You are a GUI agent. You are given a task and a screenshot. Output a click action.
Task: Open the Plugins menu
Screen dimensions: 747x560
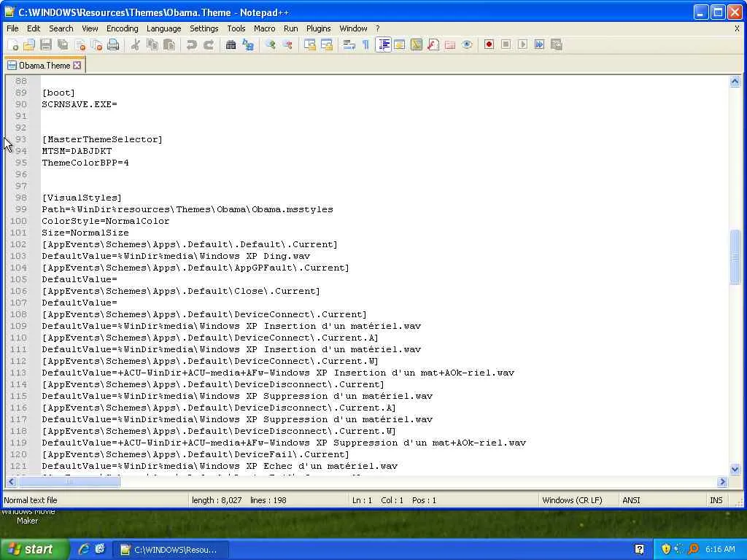tap(318, 28)
